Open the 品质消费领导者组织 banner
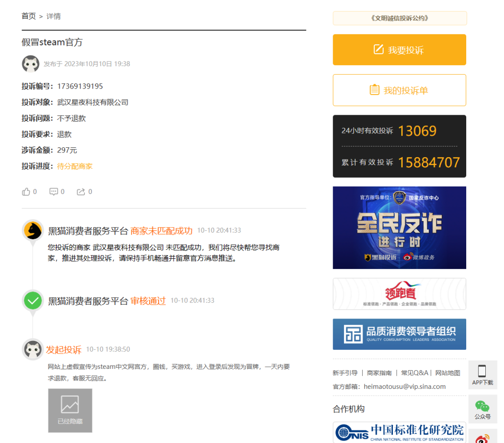Image resolution: width=504 pixels, height=443 pixels. tap(399, 334)
